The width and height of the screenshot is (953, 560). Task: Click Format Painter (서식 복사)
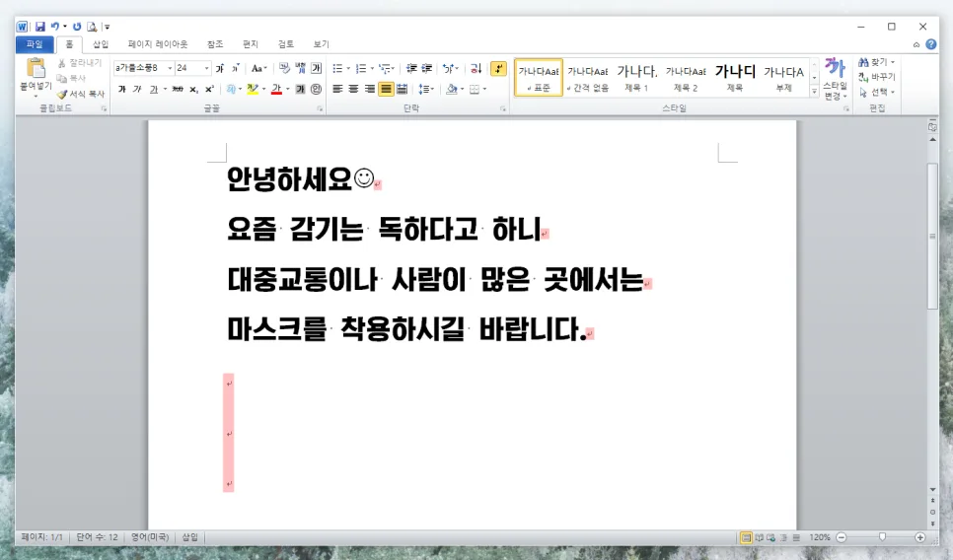[82, 94]
